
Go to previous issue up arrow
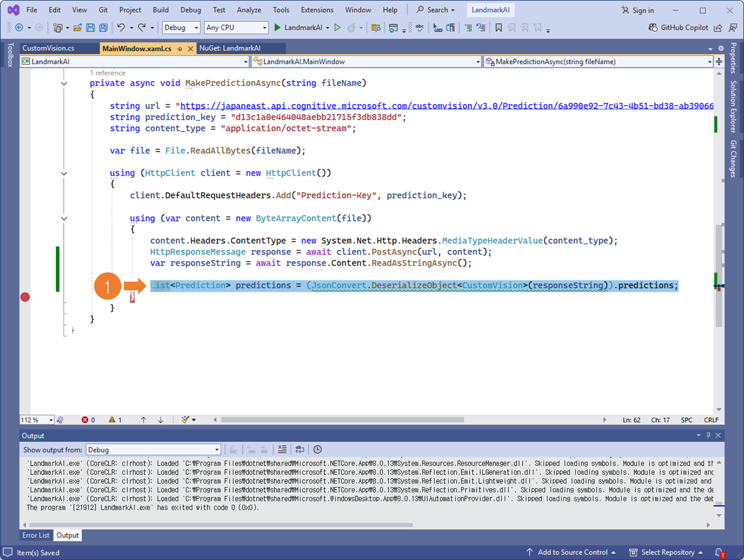click(x=143, y=420)
